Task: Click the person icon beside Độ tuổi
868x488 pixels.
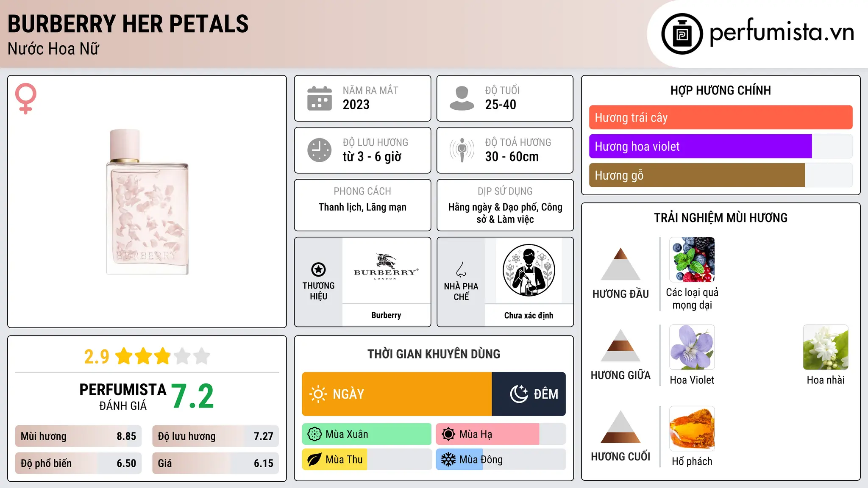Action: (x=462, y=98)
